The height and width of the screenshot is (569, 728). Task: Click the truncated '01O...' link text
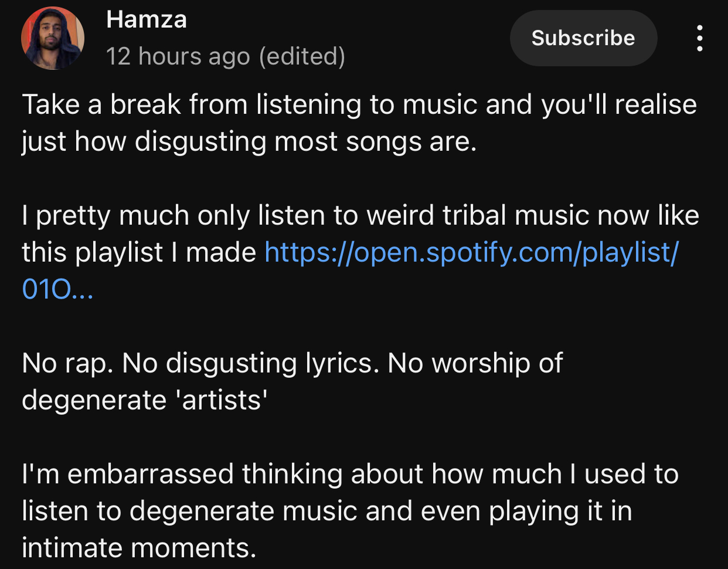[x=57, y=289]
